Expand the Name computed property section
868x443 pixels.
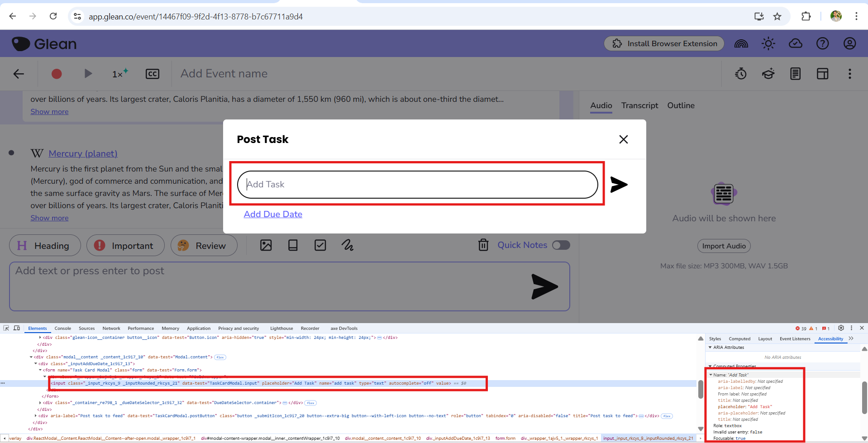pyautogui.click(x=711, y=375)
